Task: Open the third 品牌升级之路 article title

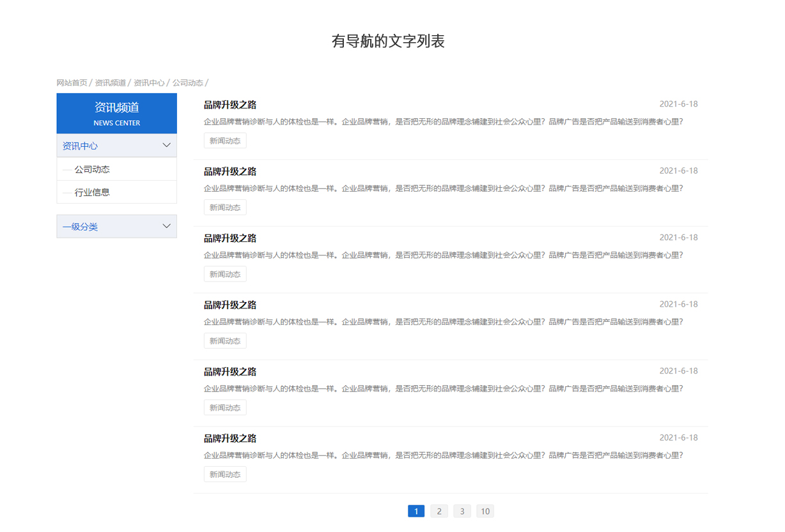Action: point(230,238)
